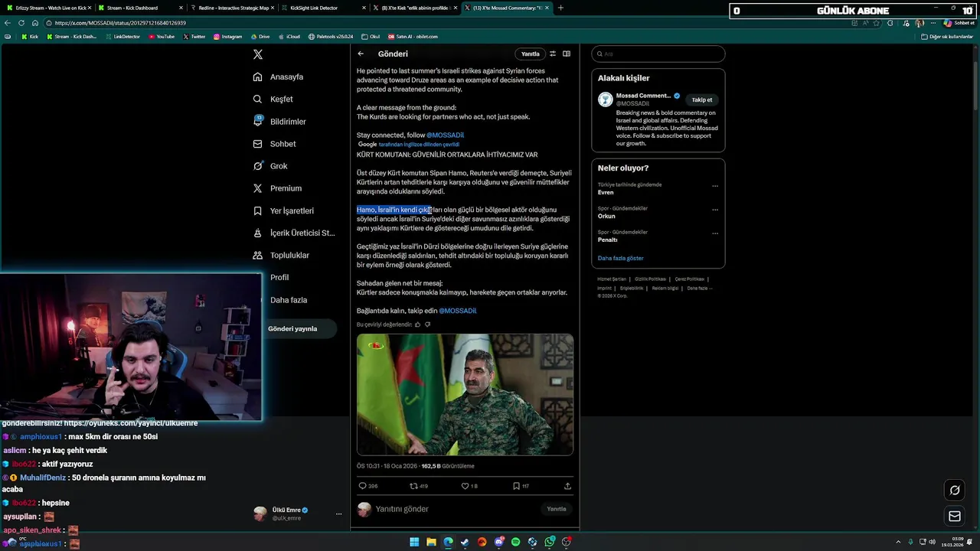Open Spotify from taskbar
Viewport: 980px width, 551px height.
tap(515, 542)
